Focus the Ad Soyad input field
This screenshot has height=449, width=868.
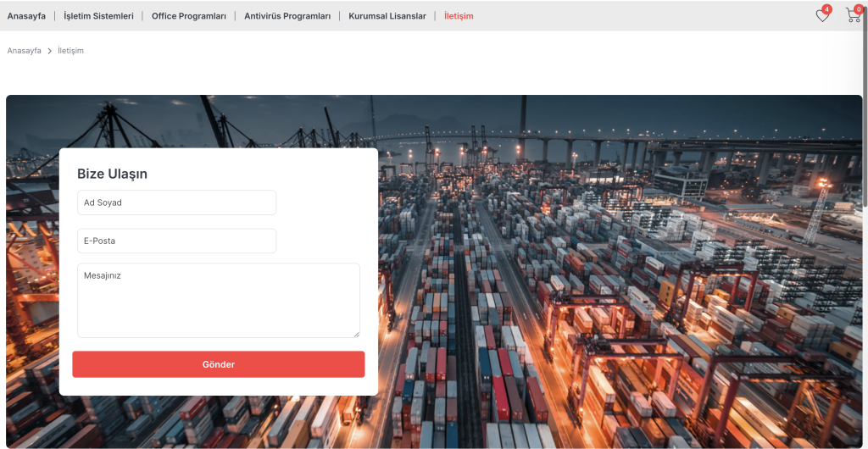pos(176,202)
